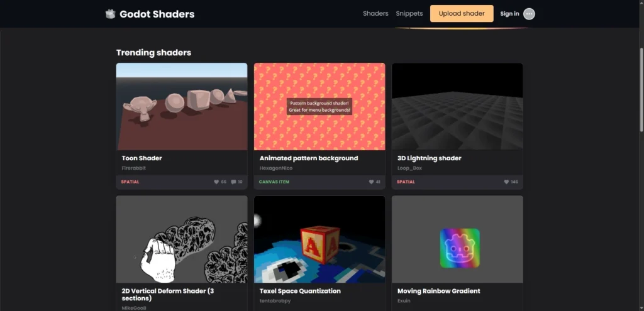Click the 146 likes count on 3D Lightning shader
Viewport: 644px width, 311px height.
click(514, 182)
